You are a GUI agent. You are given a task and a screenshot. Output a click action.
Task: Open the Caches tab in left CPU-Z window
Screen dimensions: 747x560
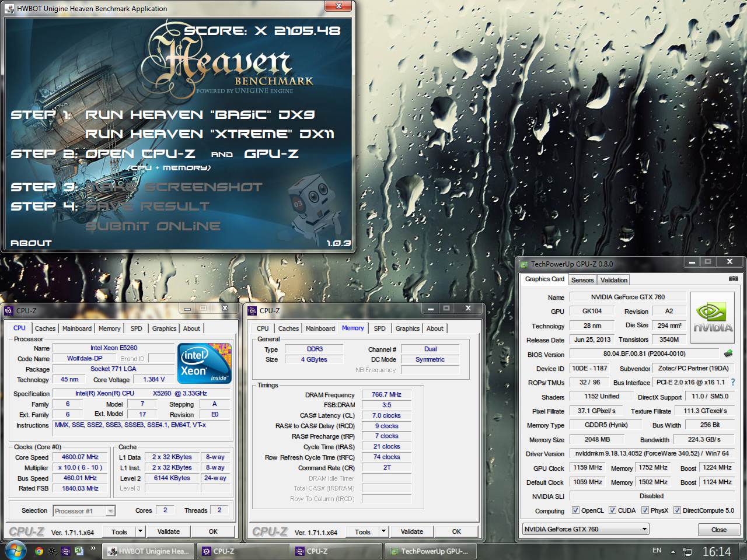tap(45, 328)
